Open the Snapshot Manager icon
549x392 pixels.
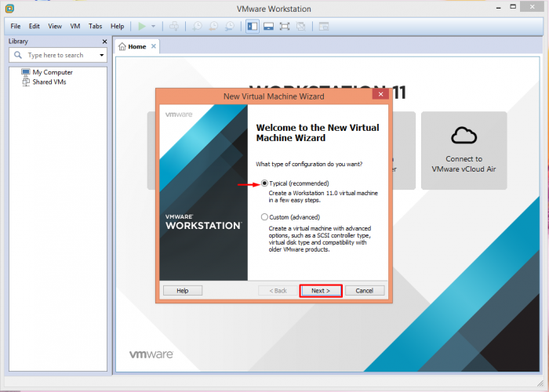[230, 26]
